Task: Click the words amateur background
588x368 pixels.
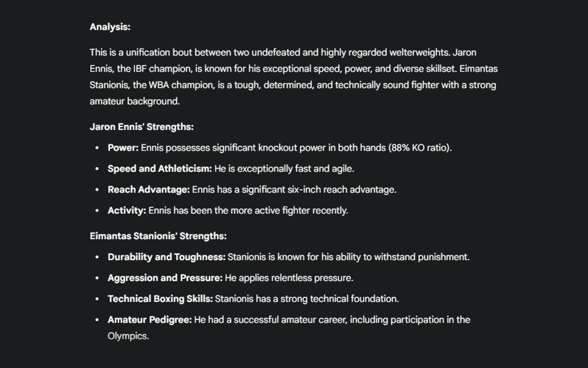Action: point(134,101)
